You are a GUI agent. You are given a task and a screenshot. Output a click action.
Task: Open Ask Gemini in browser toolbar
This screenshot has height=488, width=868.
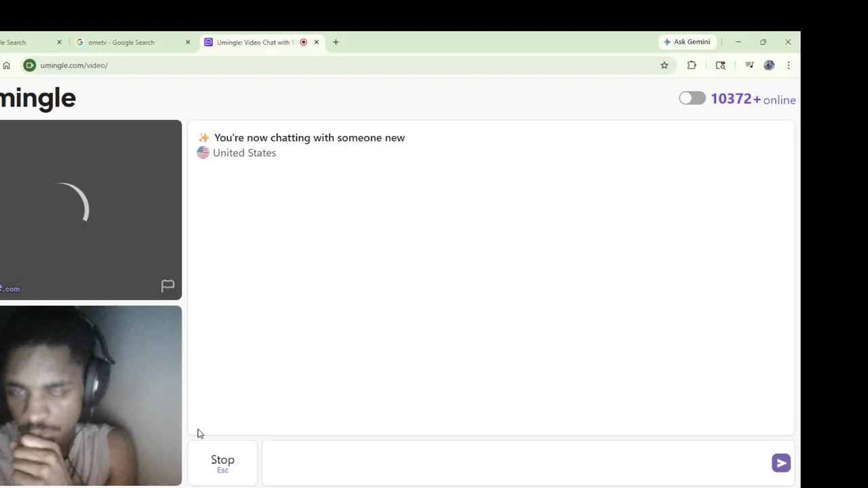point(687,42)
